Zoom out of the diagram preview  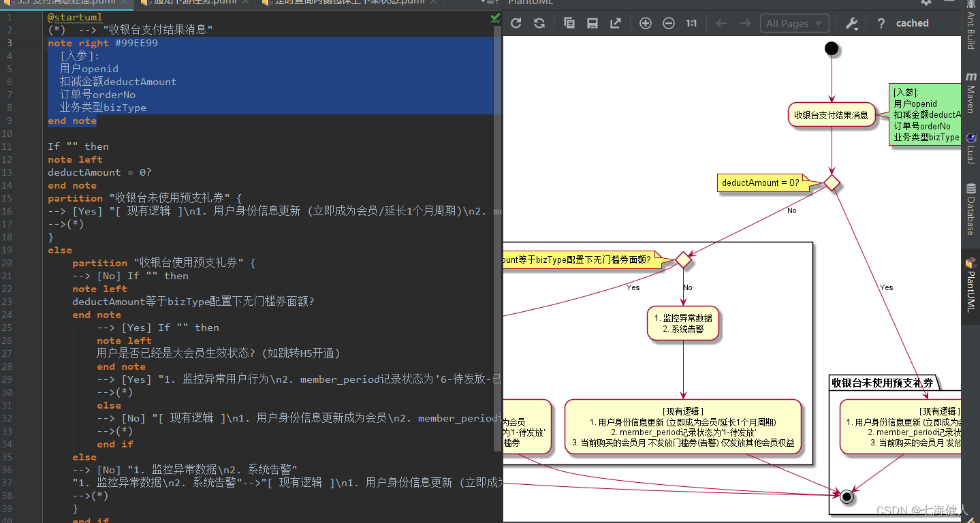tap(668, 22)
